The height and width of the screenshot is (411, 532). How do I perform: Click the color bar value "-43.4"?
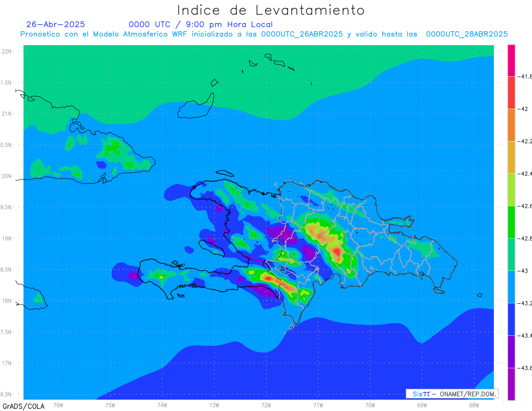525,336
